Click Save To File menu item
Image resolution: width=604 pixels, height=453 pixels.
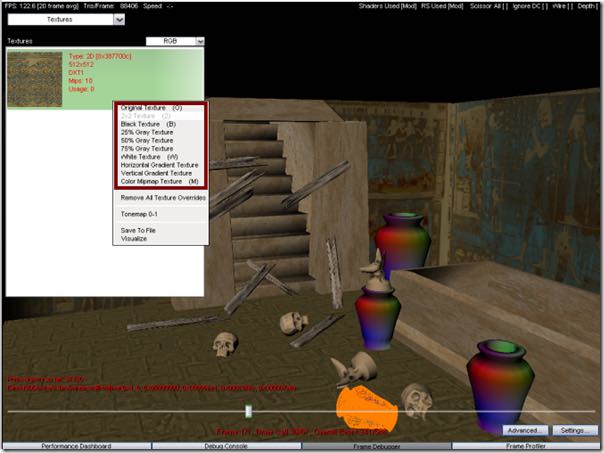coord(138,230)
